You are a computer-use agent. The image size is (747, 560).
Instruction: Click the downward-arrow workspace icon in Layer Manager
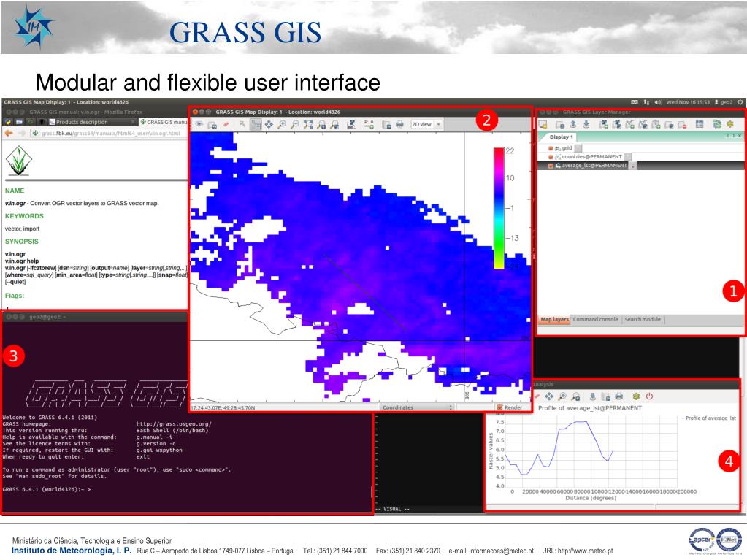tap(586, 124)
